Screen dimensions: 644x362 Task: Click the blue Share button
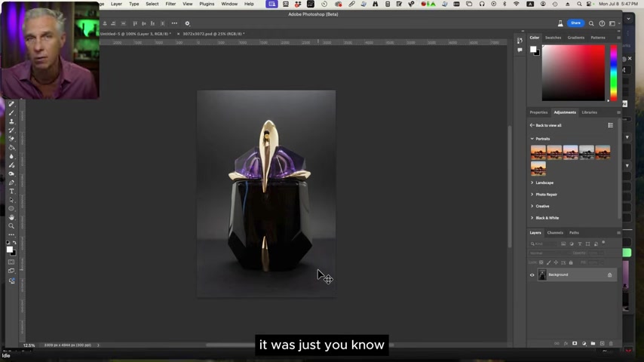pos(575,23)
